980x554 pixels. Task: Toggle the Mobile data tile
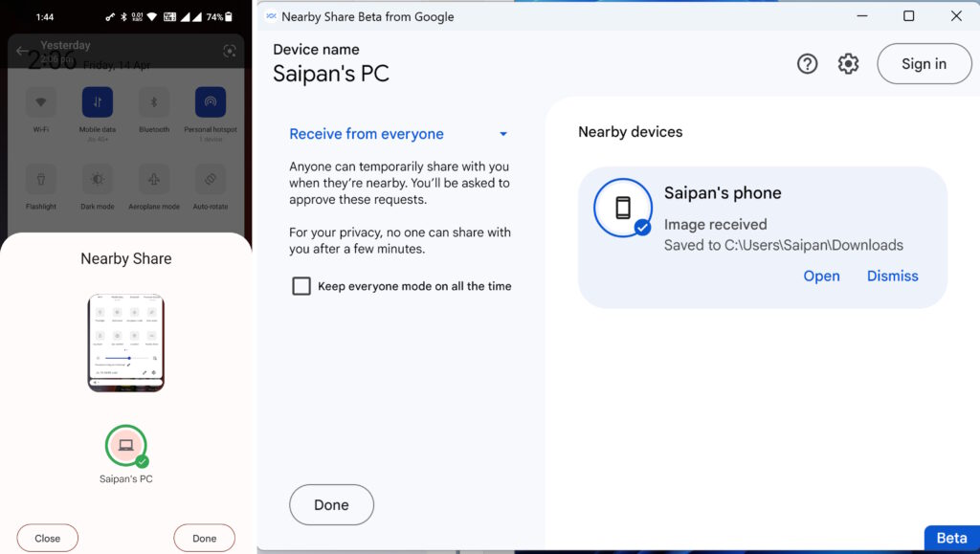(97, 101)
